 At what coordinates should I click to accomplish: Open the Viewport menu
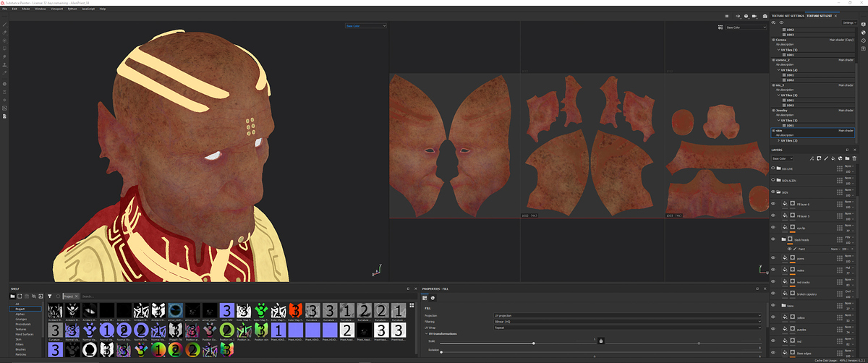point(57,9)
